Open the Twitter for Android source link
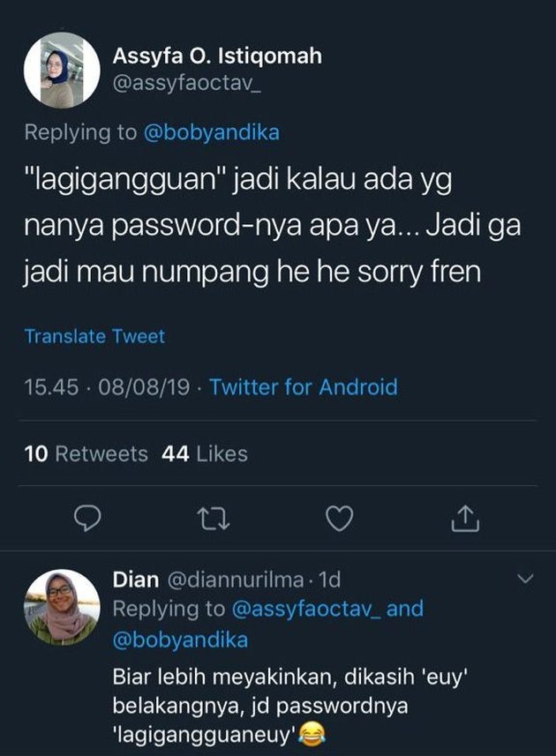 (x=304, y=387)
